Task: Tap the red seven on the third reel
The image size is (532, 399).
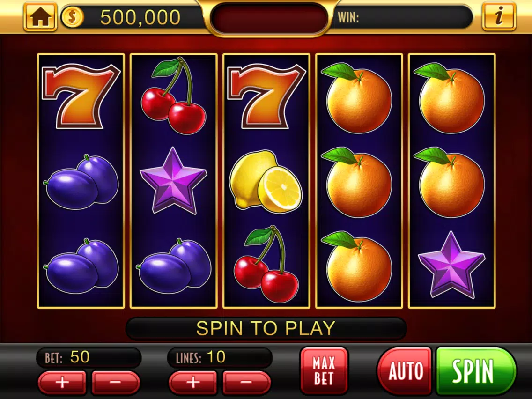Action: click(x=266, y=96)
